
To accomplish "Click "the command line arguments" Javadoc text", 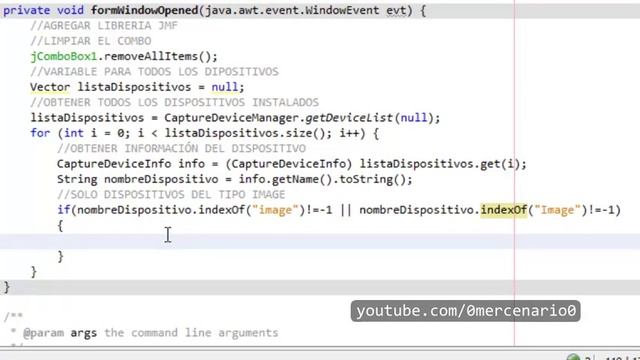I will click(191, 333).
